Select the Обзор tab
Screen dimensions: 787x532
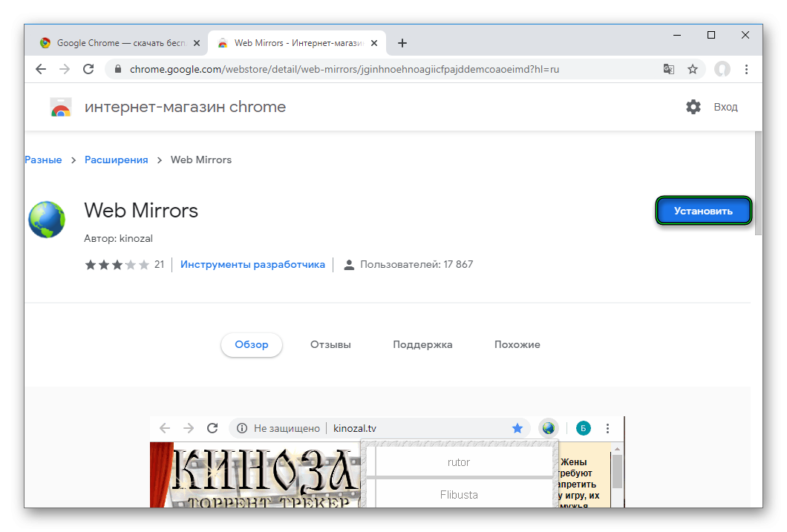(252, 345)
